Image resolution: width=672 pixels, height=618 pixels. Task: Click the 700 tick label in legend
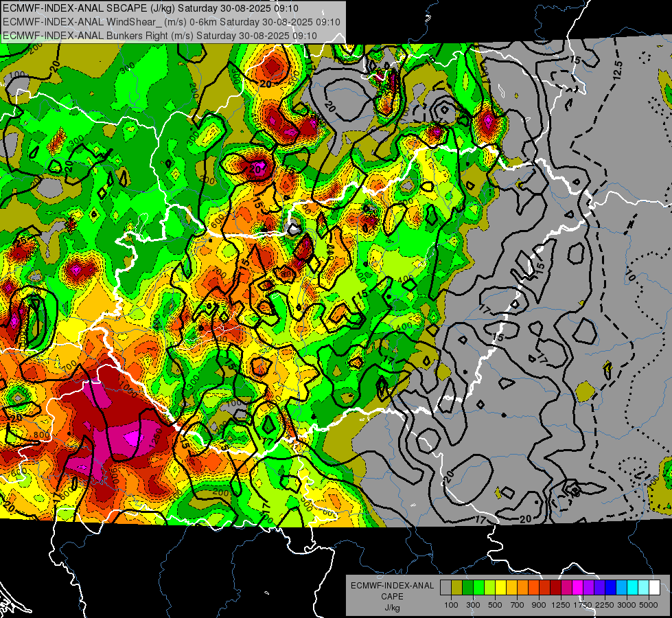tap(518, 605)
